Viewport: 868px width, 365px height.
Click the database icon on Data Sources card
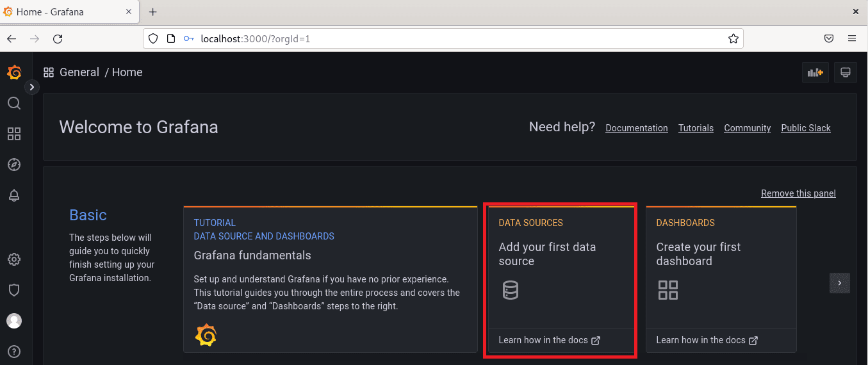pyautogui.click(x=510, y=290)
